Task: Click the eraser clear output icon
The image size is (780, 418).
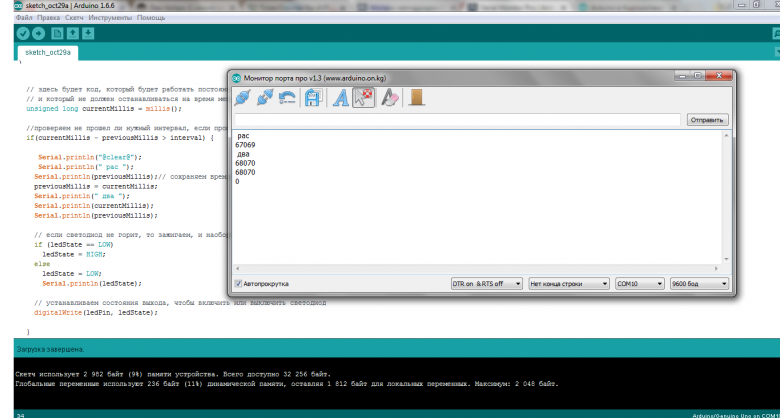Action: pos(390,98)
